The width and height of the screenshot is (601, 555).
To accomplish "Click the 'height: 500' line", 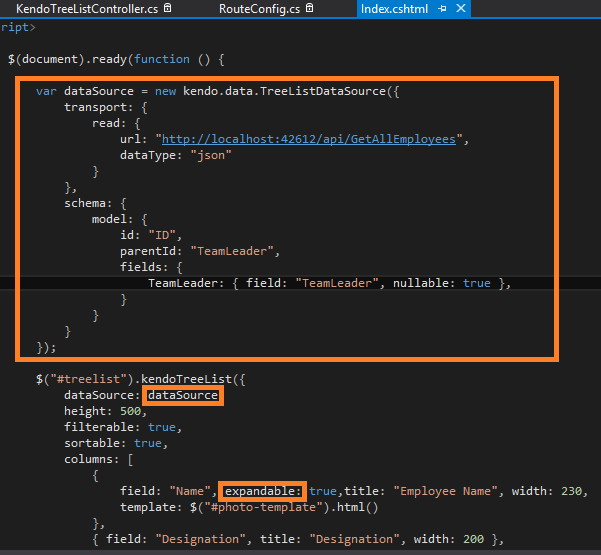I will (x=105, y=411).
